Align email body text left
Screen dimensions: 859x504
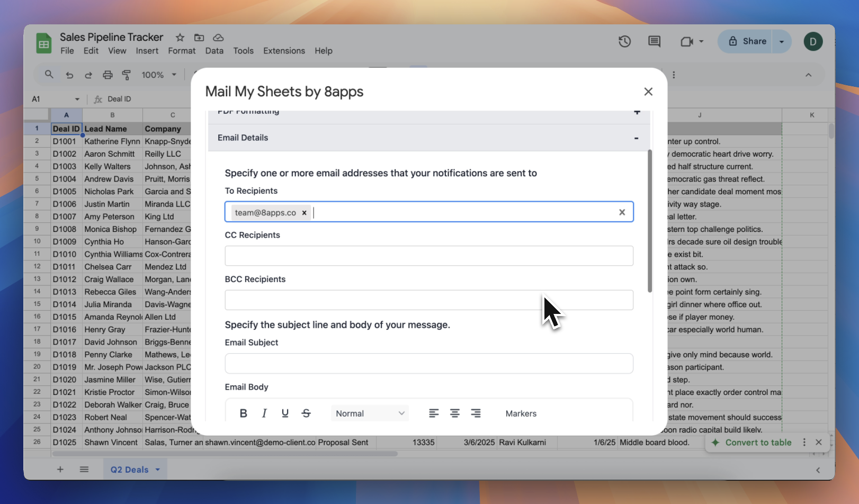434,413
